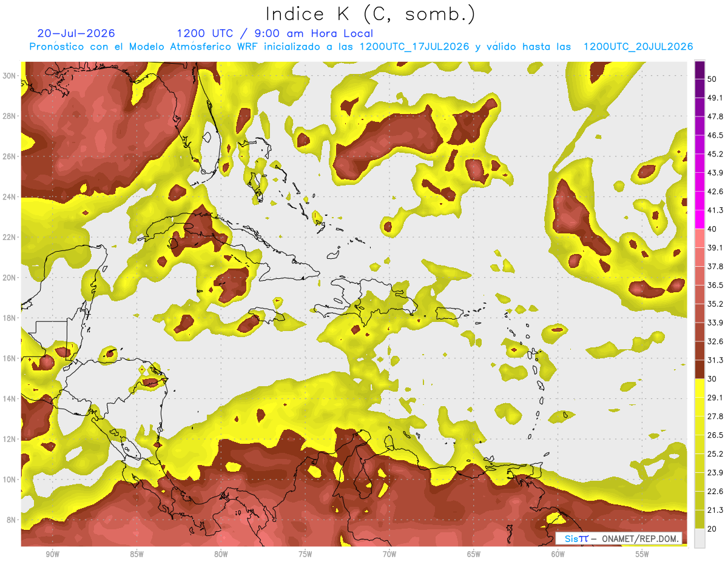This screenshot has width=728, height=562.
Task: Click the legend value 42.6
Action: 715,191
